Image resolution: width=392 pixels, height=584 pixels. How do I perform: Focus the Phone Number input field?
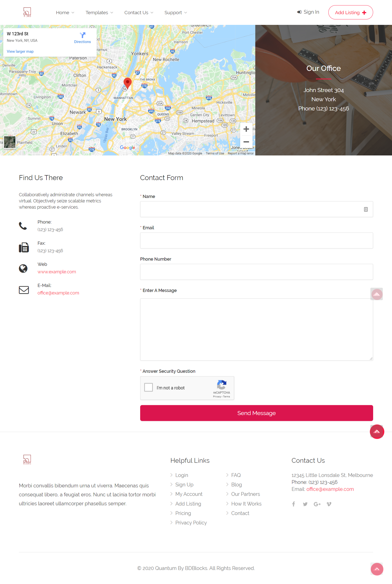pyautogui.click(x=256, y=272)
